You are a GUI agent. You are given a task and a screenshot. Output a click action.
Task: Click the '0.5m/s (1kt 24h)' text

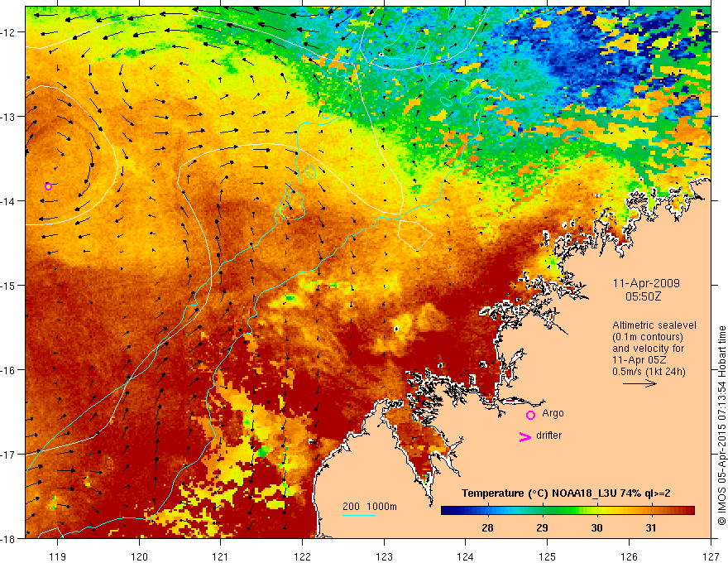pyautogui.click(x=649, y=372)
